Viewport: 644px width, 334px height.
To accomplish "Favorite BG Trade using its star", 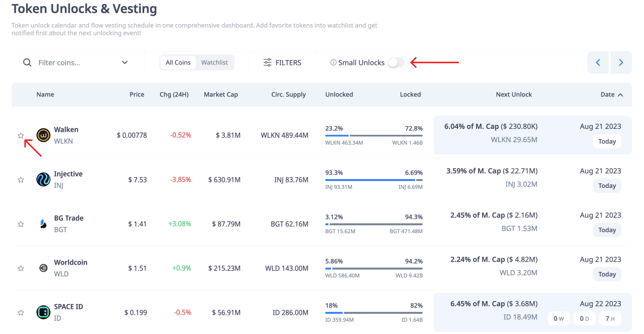I will pos(21,224).
